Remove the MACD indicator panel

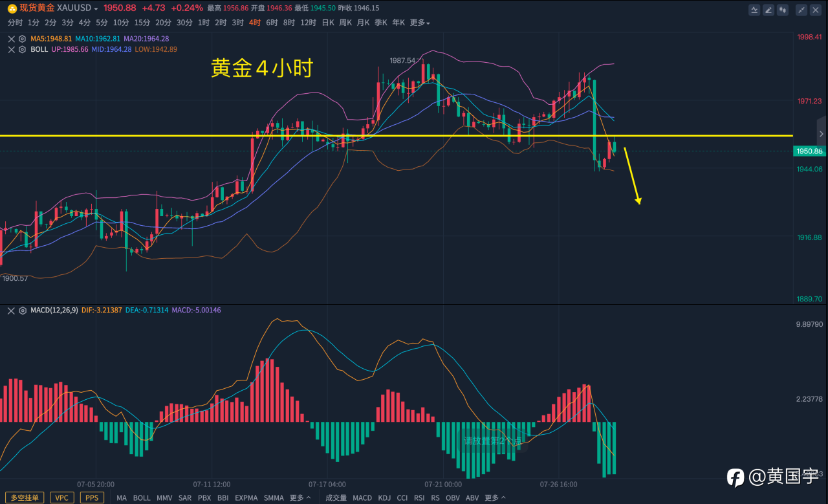click(11, 311)
